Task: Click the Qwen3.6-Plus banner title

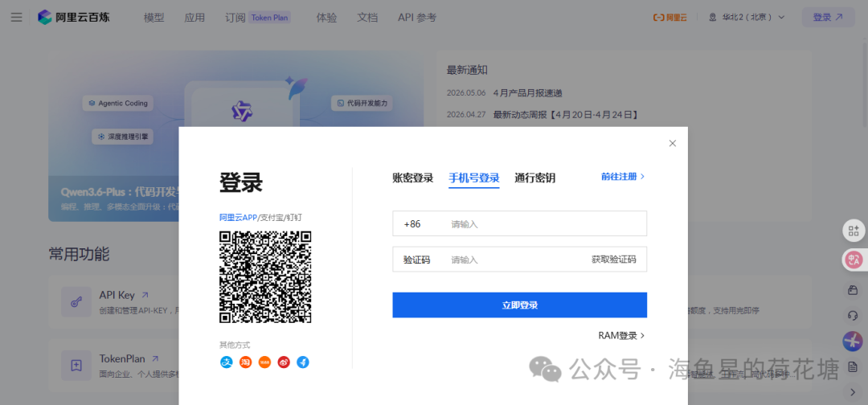Action: [121, 192]
